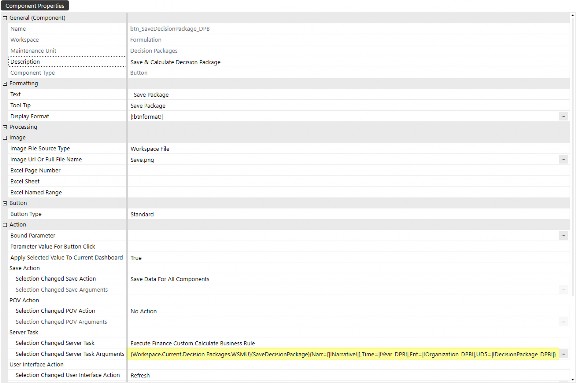Click the Excel Named Range property label

36,192
